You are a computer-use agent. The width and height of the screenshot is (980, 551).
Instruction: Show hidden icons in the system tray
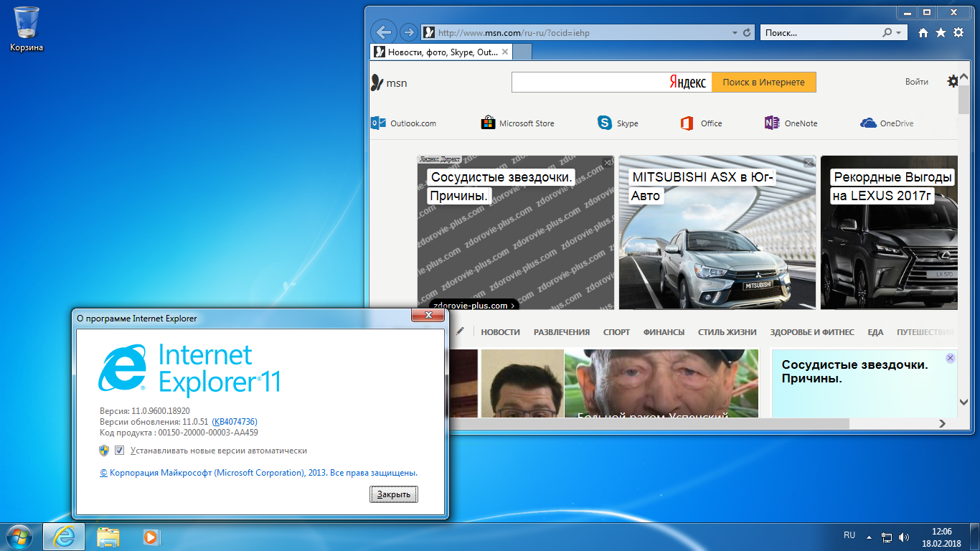pyautogui.click(x=869, y=537)
